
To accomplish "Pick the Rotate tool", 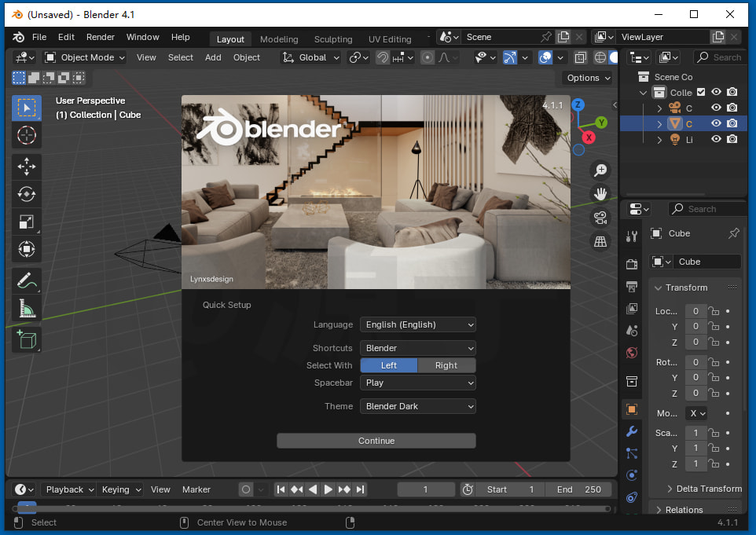I will [27, 194].
